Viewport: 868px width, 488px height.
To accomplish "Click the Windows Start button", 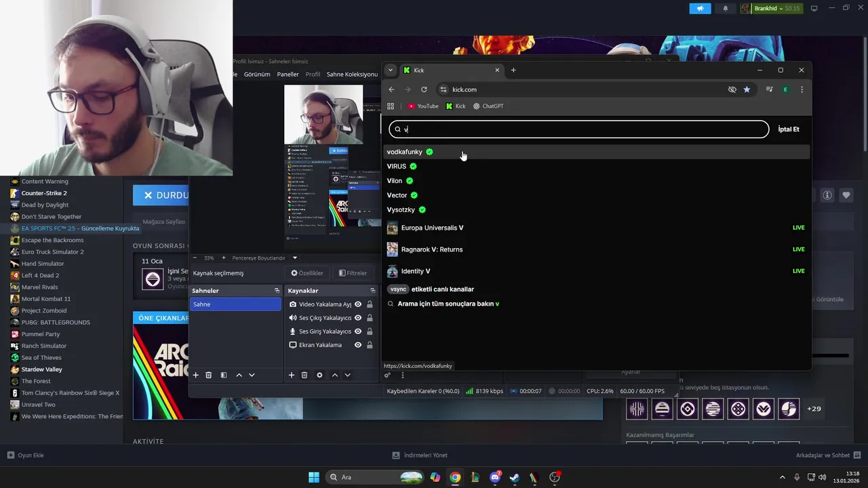I will point(314,477).
